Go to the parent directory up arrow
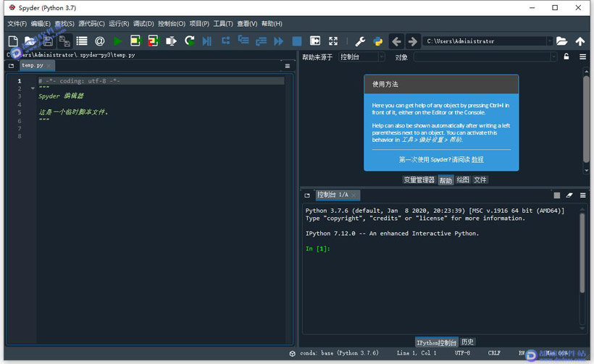 pos(580,41)
